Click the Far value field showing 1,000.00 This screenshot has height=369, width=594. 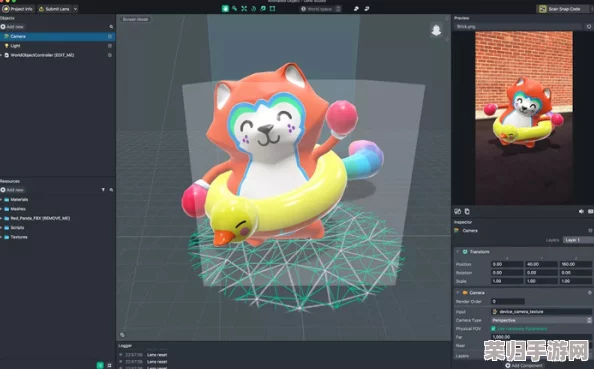541,337
